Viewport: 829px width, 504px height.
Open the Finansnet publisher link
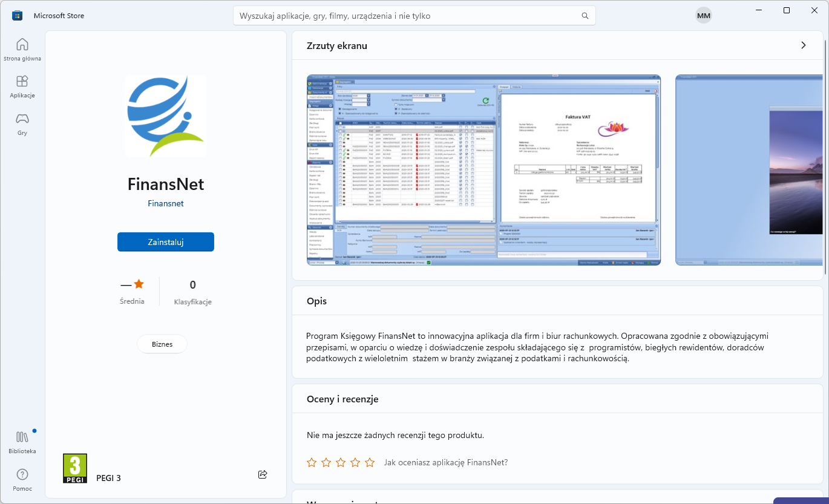pos(166,204)
